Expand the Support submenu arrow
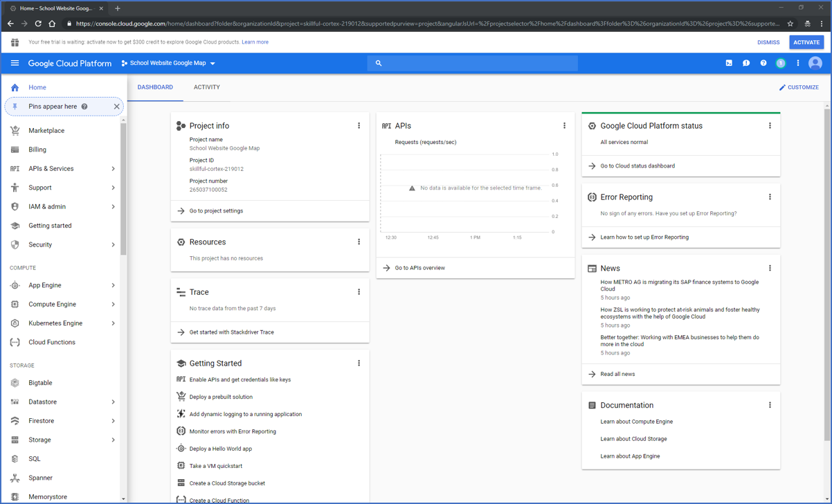 coord(113,188)
